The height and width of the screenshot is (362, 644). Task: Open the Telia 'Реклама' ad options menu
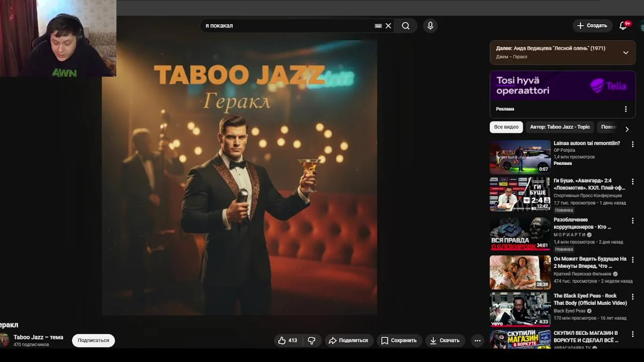pyautogui.click(x=626, y=109)
